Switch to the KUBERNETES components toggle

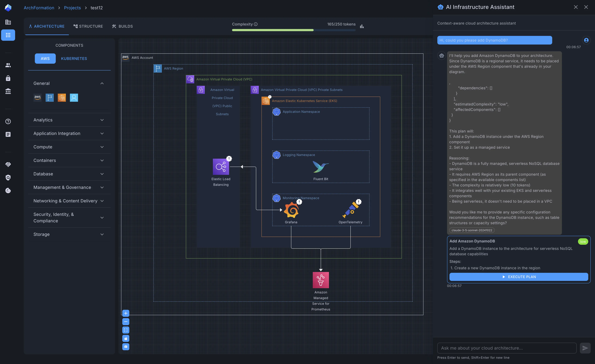tap(74, 58)
